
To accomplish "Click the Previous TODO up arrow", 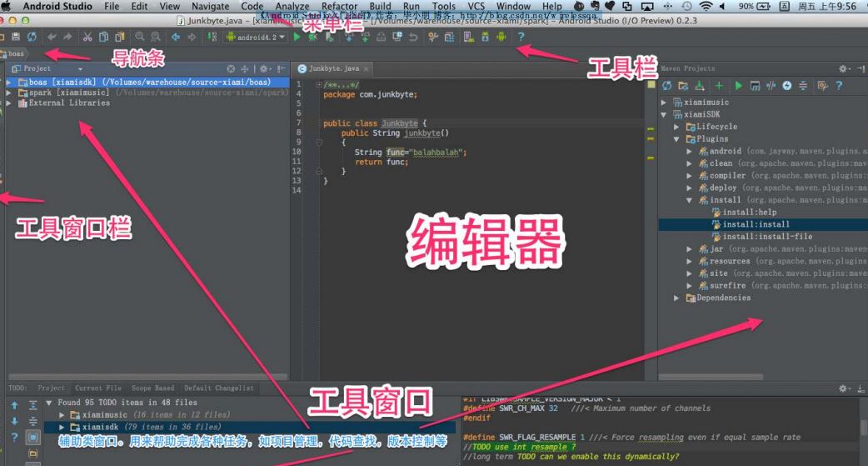I will tap(13, 405).
